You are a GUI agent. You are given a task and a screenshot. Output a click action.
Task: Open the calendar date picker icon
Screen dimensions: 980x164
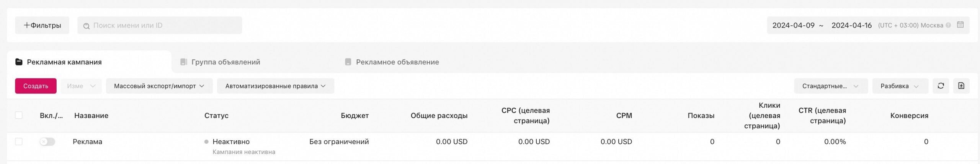coord(960,25)
